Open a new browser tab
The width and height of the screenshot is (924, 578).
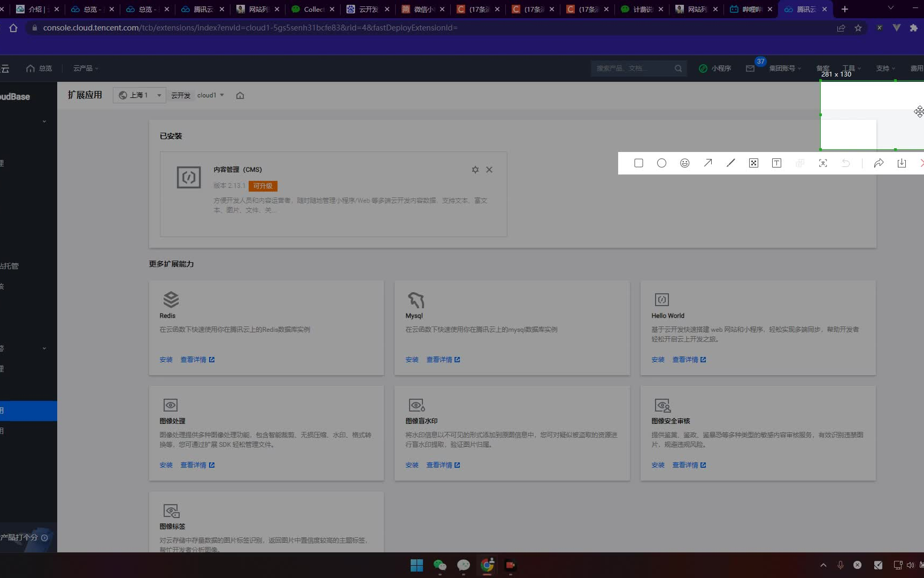point(845,9)
